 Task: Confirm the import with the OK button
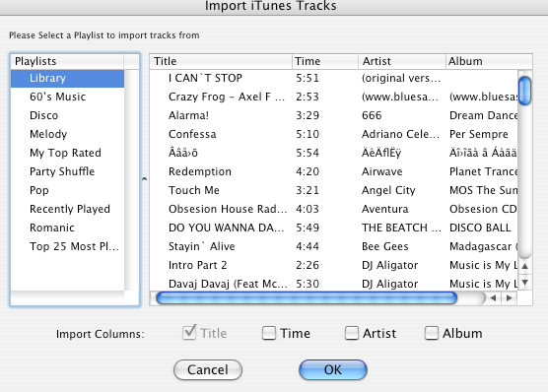click(333, 369)
